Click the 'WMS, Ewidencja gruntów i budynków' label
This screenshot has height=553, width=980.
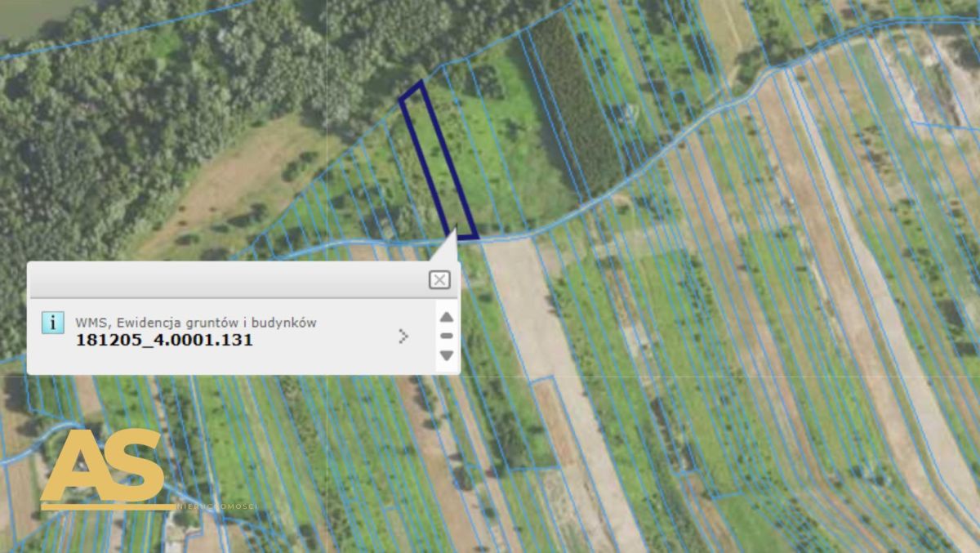[196, 323]
